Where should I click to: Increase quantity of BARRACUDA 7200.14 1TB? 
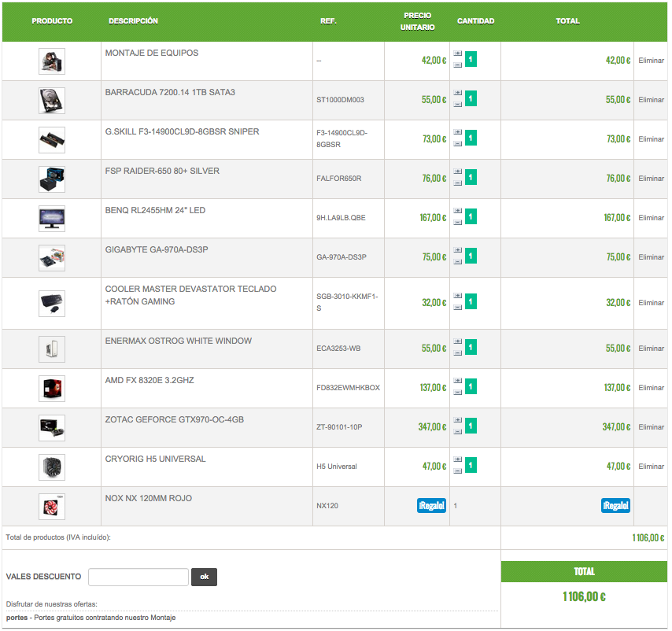[x=458, y=93]
